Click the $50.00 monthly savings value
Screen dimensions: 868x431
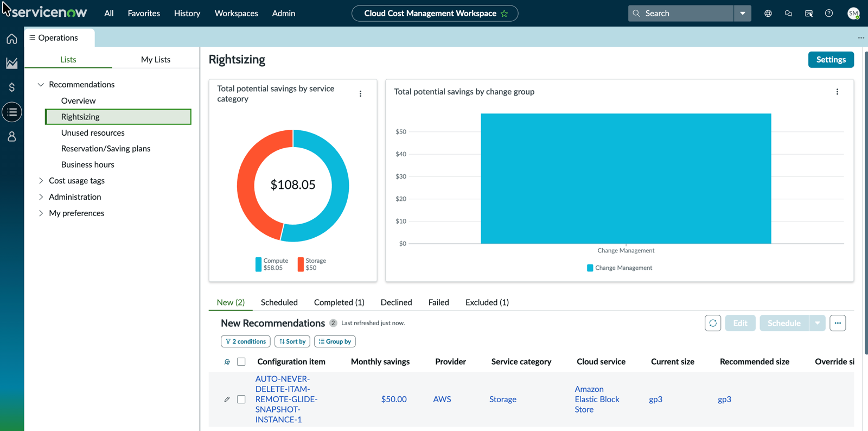(x=394, y=400)
